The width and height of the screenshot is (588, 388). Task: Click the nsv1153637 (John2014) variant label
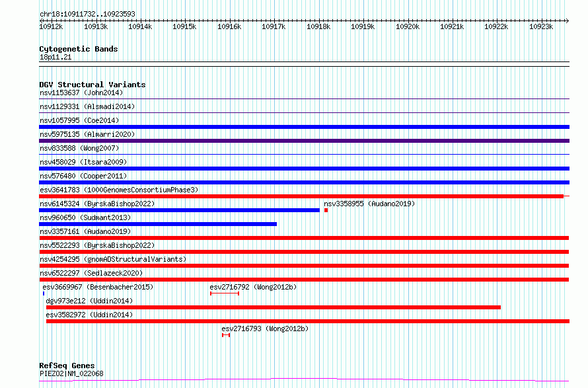click(x=81, y=93)
